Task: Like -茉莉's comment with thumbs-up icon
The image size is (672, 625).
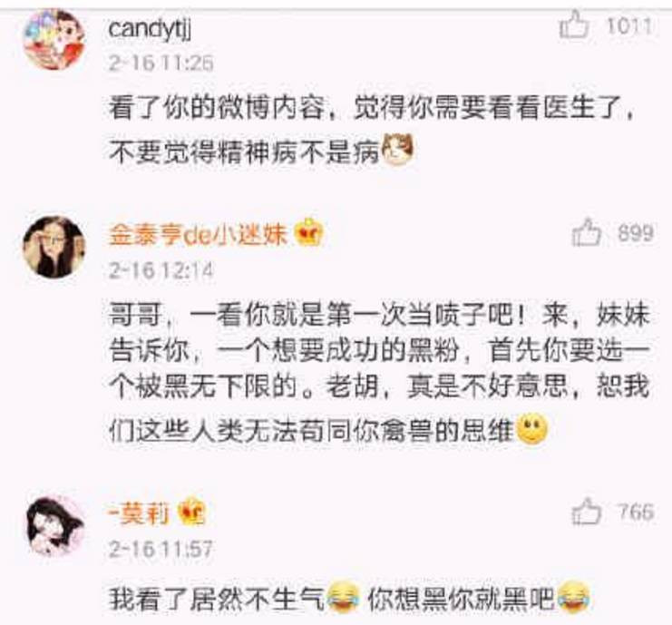Action: [x=586, y=512]
